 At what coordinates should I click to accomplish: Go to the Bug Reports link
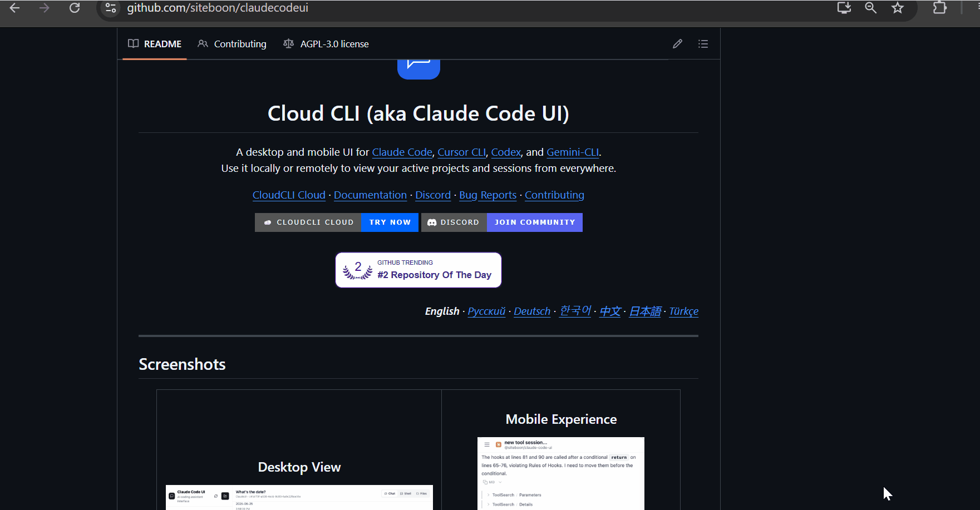click(488, 195)
